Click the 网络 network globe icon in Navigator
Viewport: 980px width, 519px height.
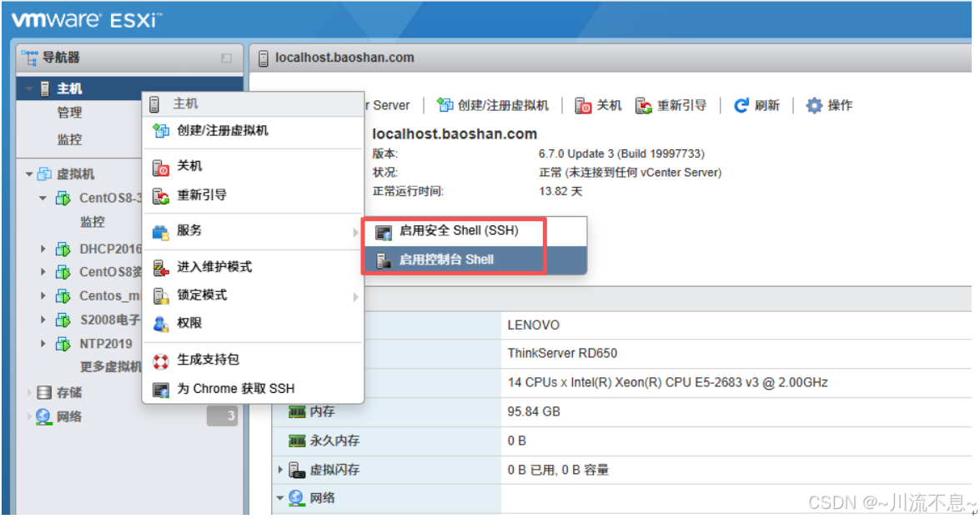pos(43,416)
